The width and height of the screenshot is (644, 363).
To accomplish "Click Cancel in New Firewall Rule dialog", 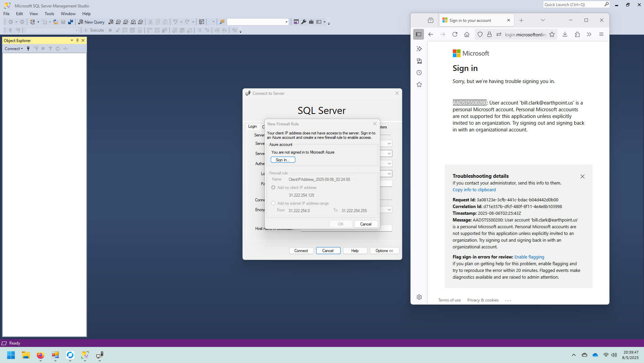I will point(366,224).
